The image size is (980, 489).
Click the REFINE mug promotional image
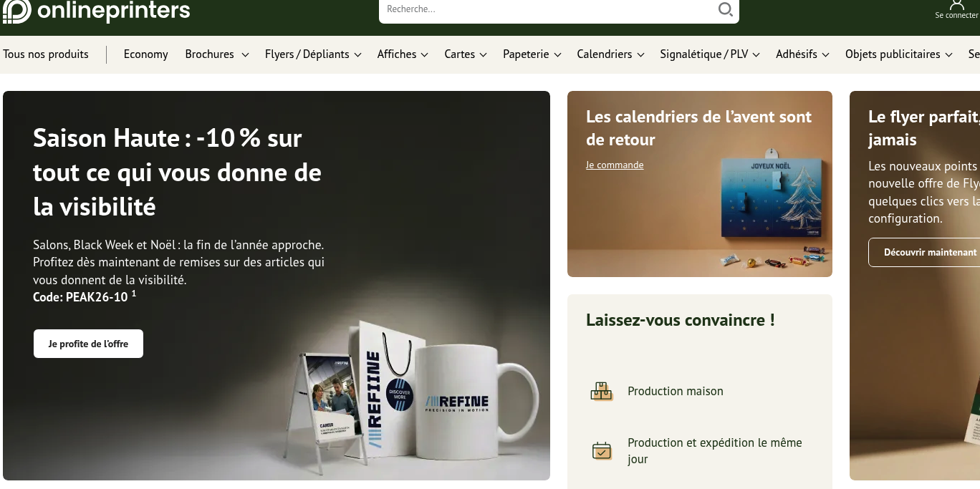click(476, 402)
